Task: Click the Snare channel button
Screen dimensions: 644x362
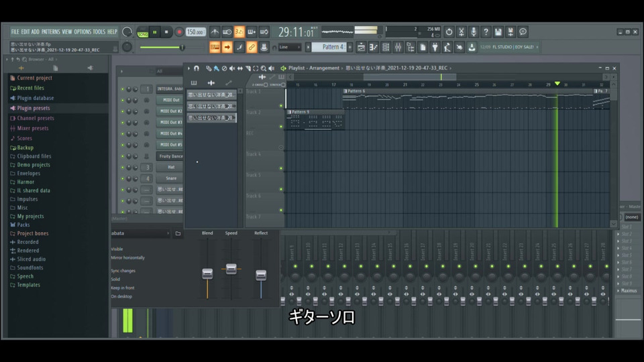Action: tap(171, 178)
